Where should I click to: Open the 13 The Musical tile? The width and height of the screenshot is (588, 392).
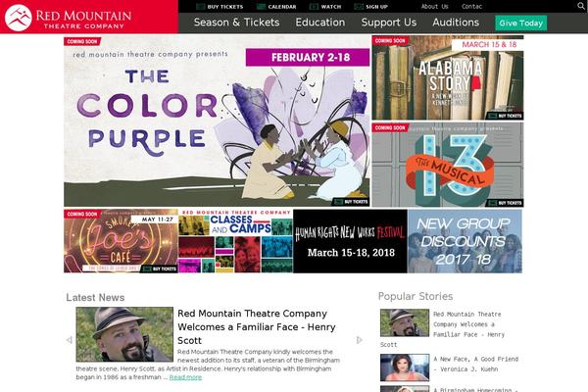(448, 165)
